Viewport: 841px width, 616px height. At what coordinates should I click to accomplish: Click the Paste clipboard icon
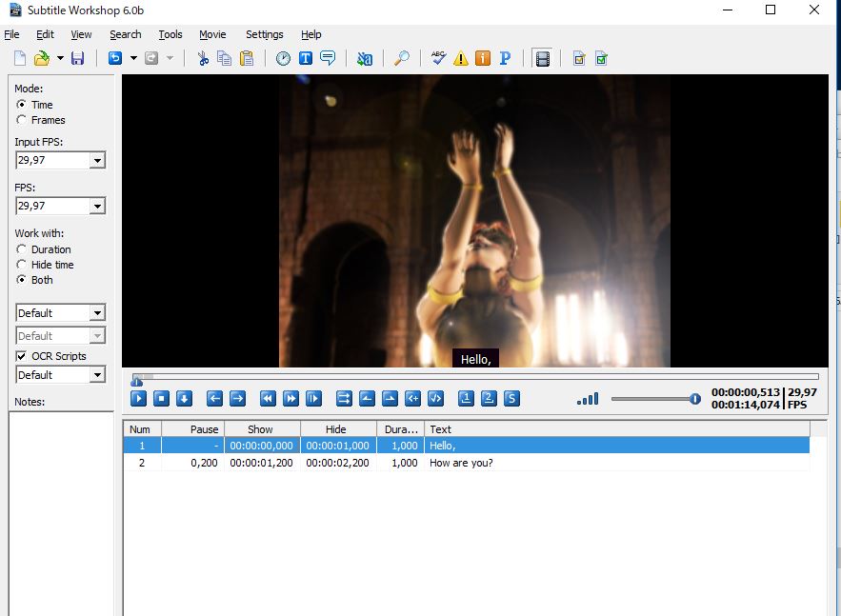(x=247, y=58)
